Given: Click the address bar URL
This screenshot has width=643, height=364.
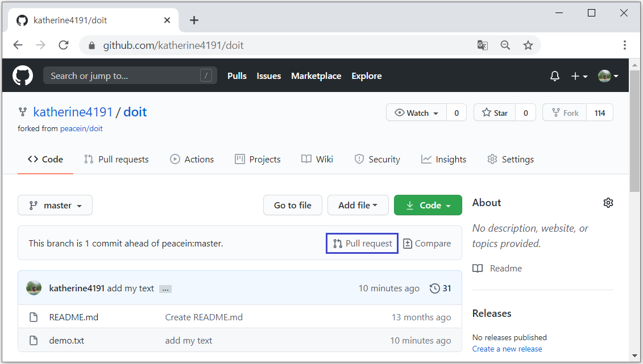Looking at the screenshot, I should coord(173,45).
